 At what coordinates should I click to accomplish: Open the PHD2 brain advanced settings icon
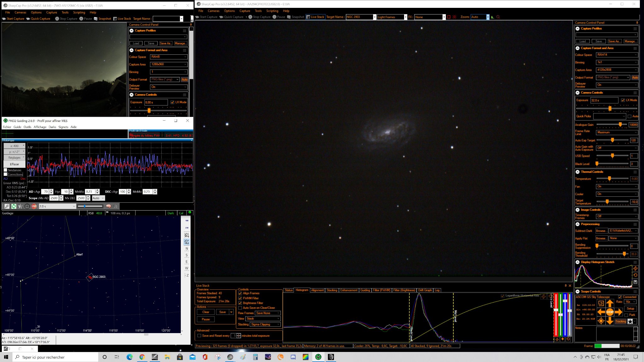pos(108,206)
